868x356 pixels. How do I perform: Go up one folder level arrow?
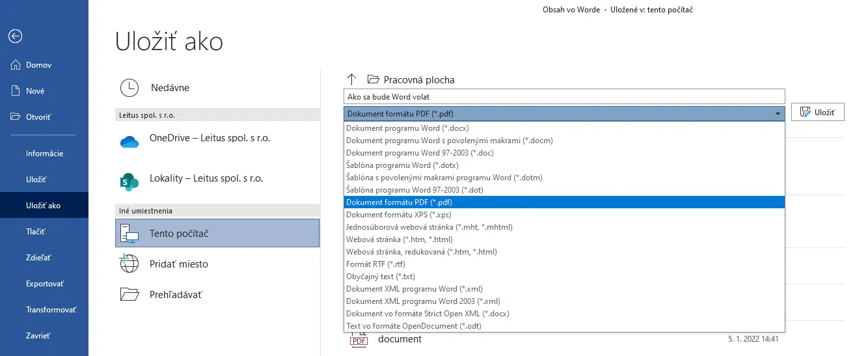tap(352, 79)
